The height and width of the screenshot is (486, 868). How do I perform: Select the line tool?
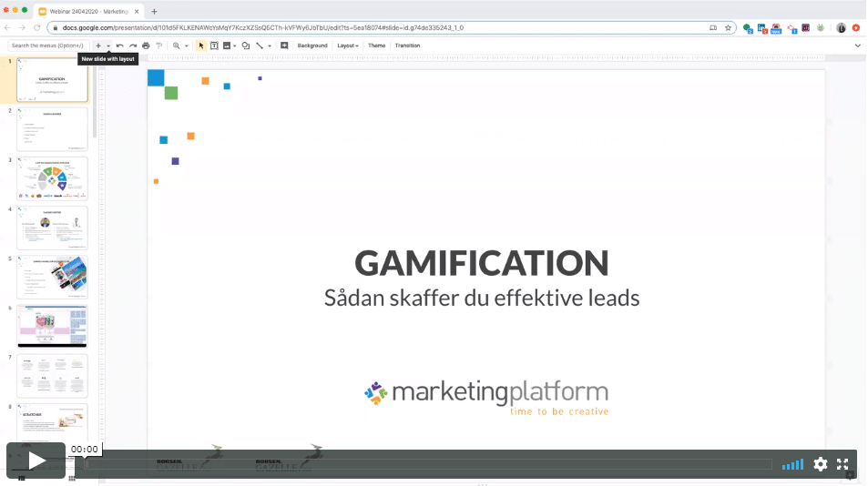coord(260,46)
